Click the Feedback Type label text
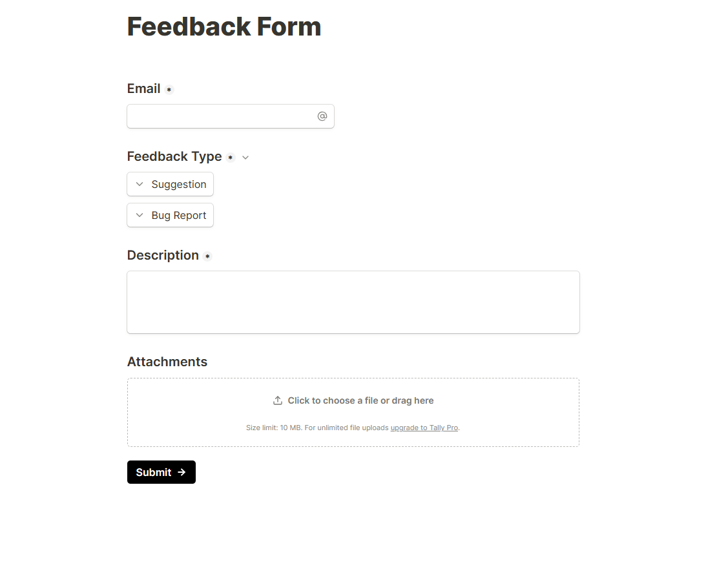 tap(174, 156)
